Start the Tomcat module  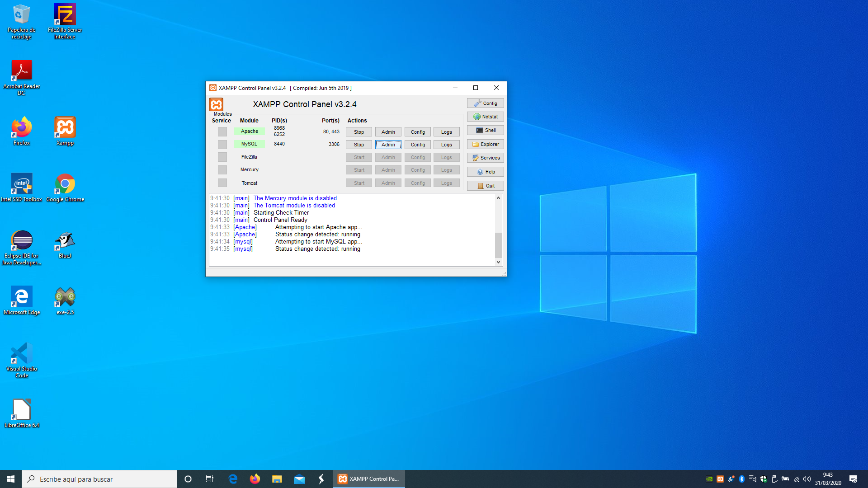point(359,183)
